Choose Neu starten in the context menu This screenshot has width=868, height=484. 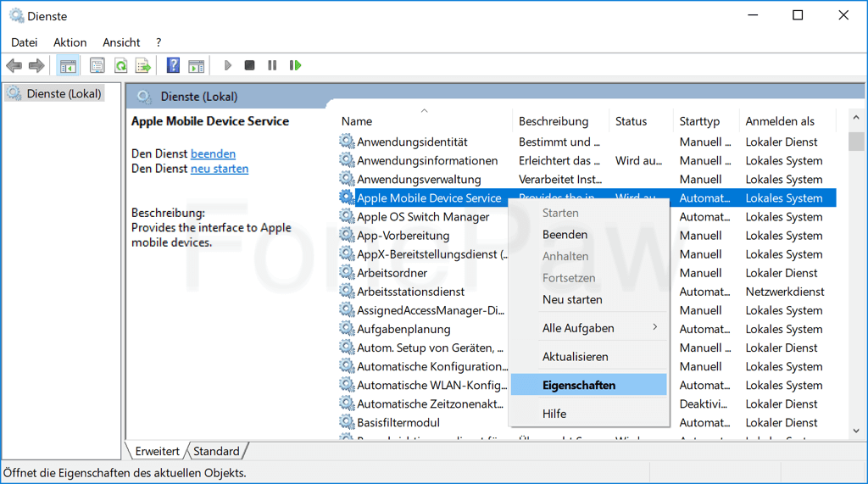(588, 299)
